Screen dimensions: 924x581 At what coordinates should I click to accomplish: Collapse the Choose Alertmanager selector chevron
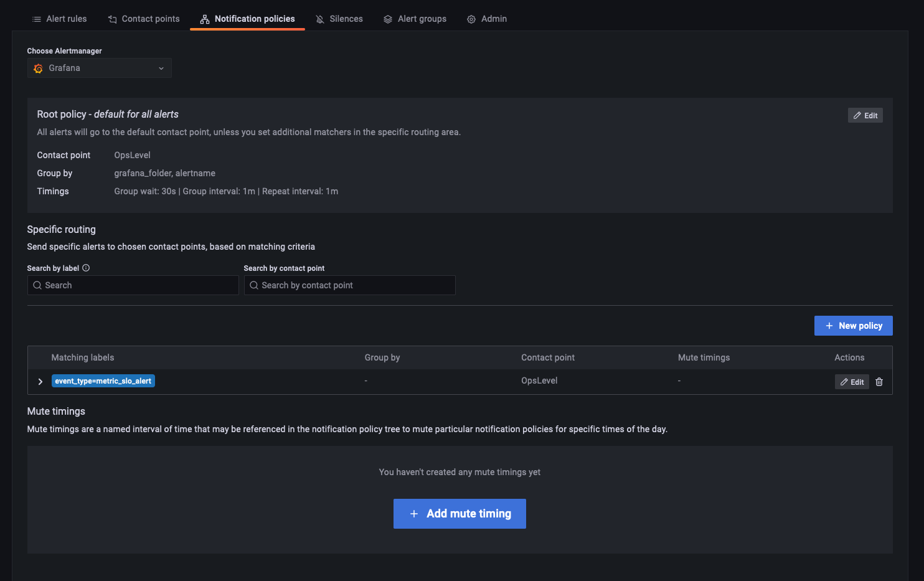(161, 68)
